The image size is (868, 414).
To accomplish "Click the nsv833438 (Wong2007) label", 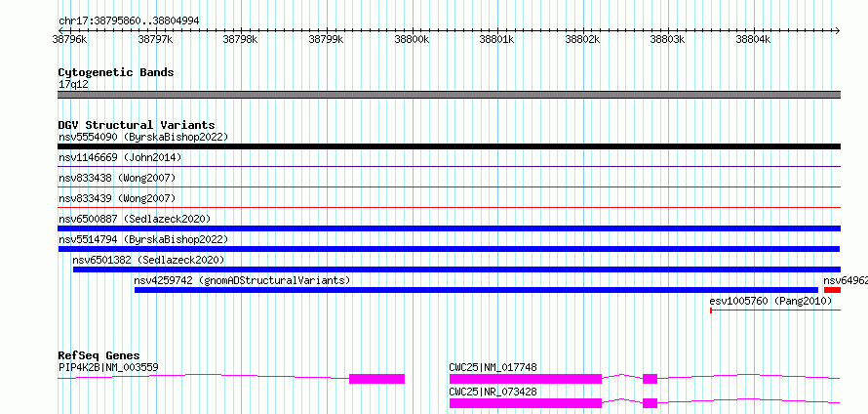I will pyautogui.click(x=117, y=178).
